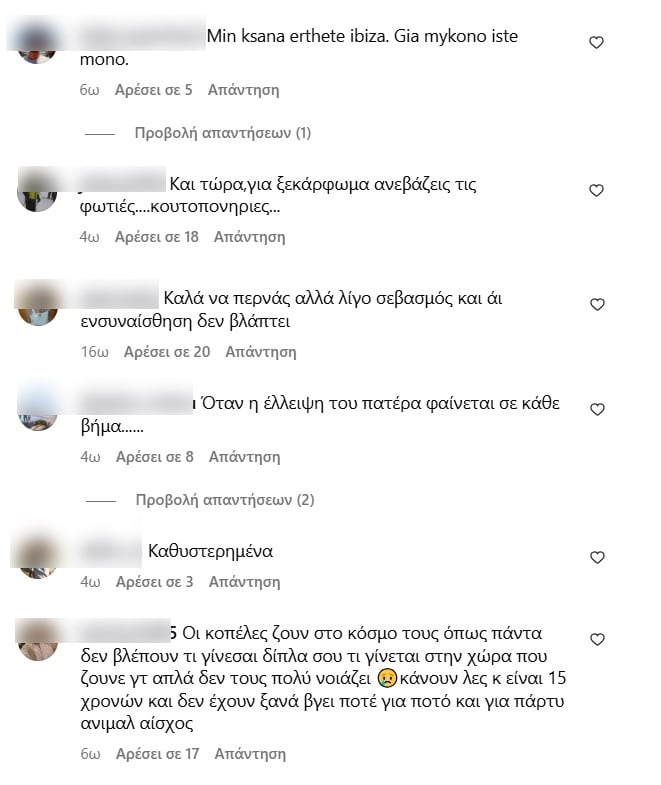
Task: Open 'Αρέσει σε 5' likes list
Action: (x=154, y=90)
